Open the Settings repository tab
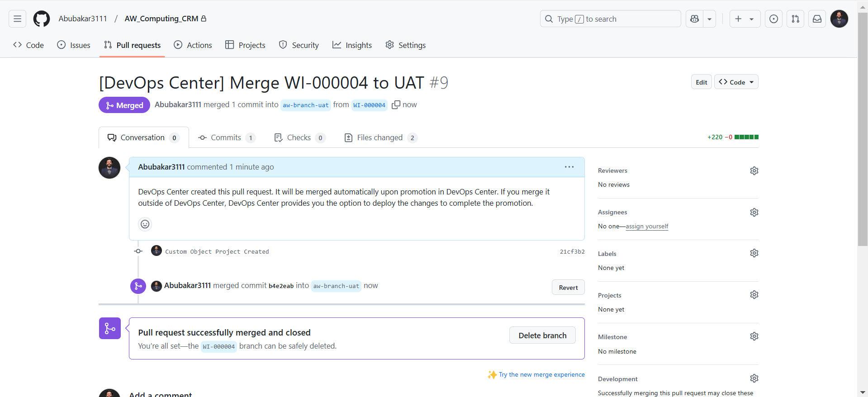Image resolution: width=868 pixels, height=397 pixels. [x=406, y=45]
